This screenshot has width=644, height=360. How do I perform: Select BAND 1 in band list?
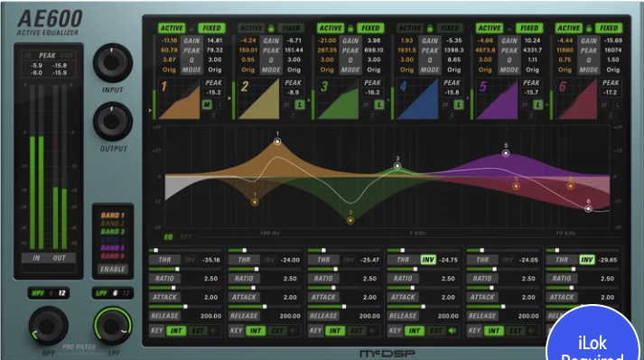[113, 215]
